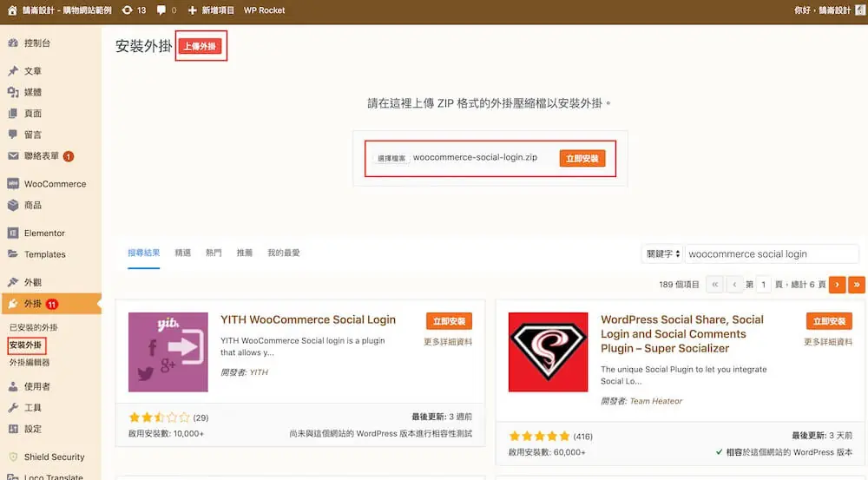Click the 立即安裝 button beside zip file
The height and width of the screenshot is (480, 868).
[582, 158]
